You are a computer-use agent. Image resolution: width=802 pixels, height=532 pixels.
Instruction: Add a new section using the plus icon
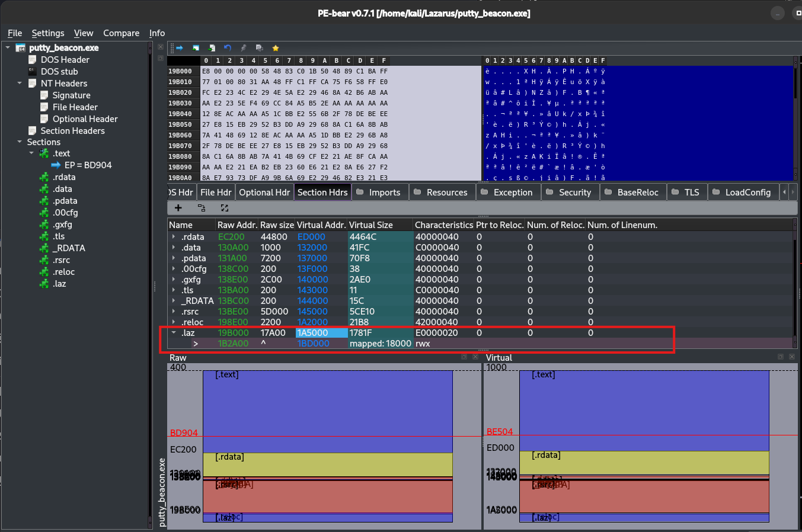pos(178,208)
